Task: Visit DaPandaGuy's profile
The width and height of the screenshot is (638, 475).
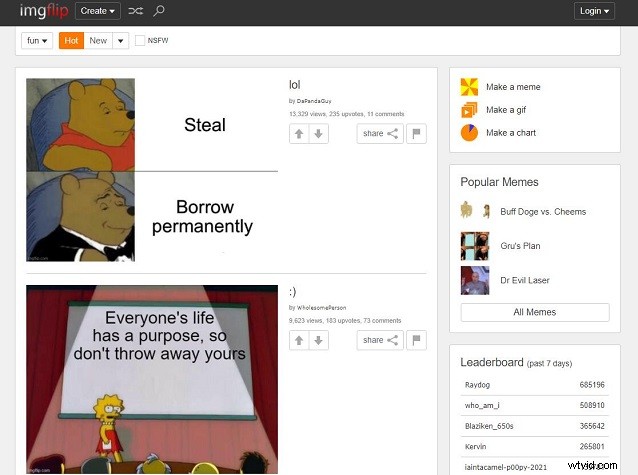Action: pyautogui.click(x=314, y=101)
